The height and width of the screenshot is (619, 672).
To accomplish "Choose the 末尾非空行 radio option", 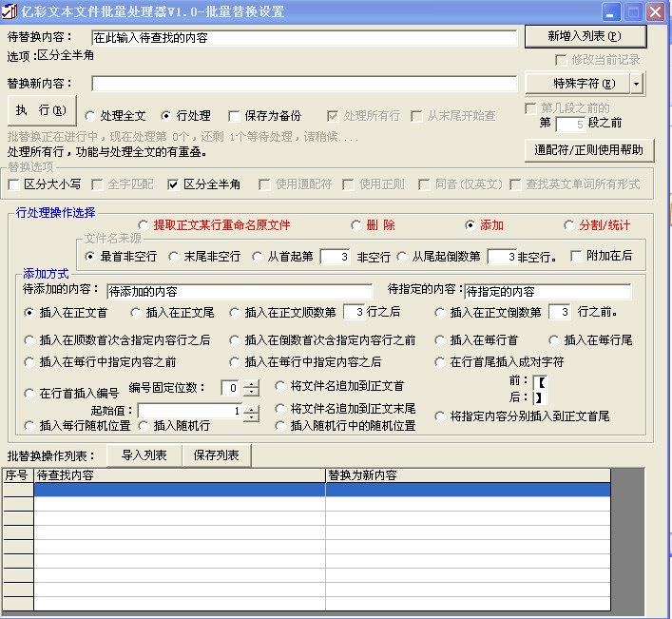I will [x=204, y=257].
